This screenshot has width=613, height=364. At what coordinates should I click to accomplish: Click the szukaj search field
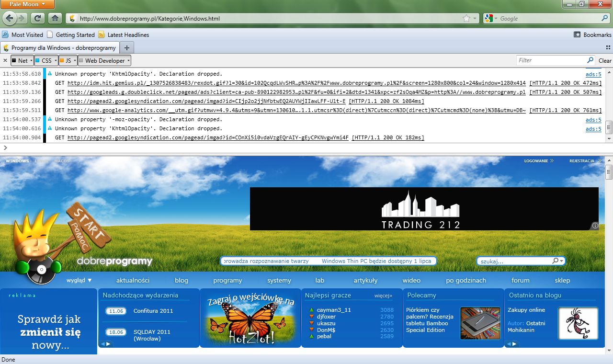click(516, 262)
